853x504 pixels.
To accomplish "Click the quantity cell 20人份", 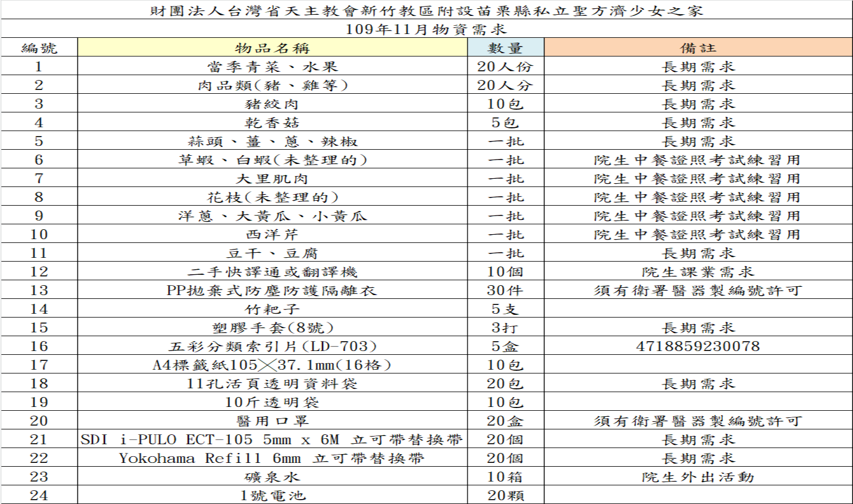I will pos(506,66).
